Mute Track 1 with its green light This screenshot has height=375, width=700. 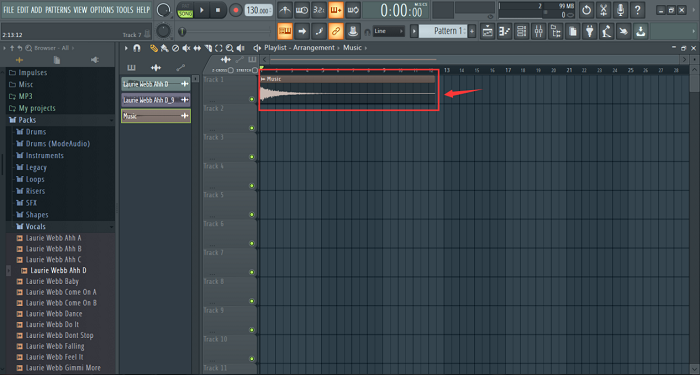point(252,99)
